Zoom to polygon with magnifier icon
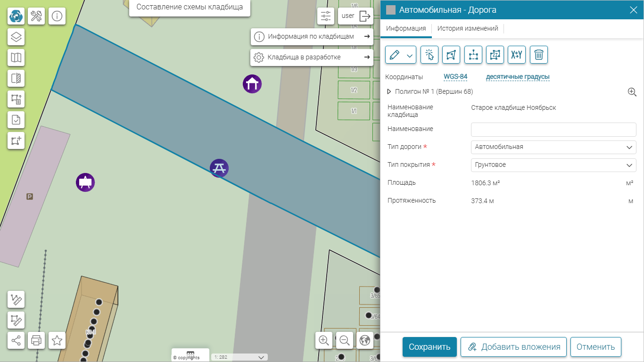 (x=632, y=92)
